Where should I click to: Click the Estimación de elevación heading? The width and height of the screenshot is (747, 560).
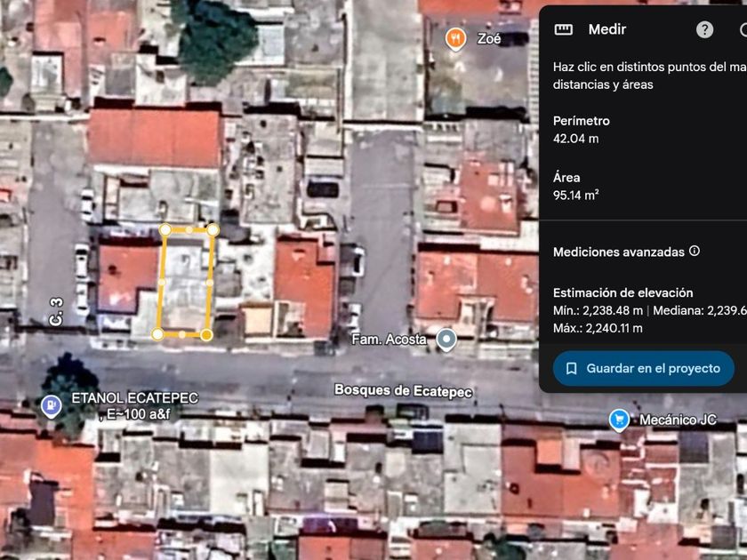pos(622,292)
